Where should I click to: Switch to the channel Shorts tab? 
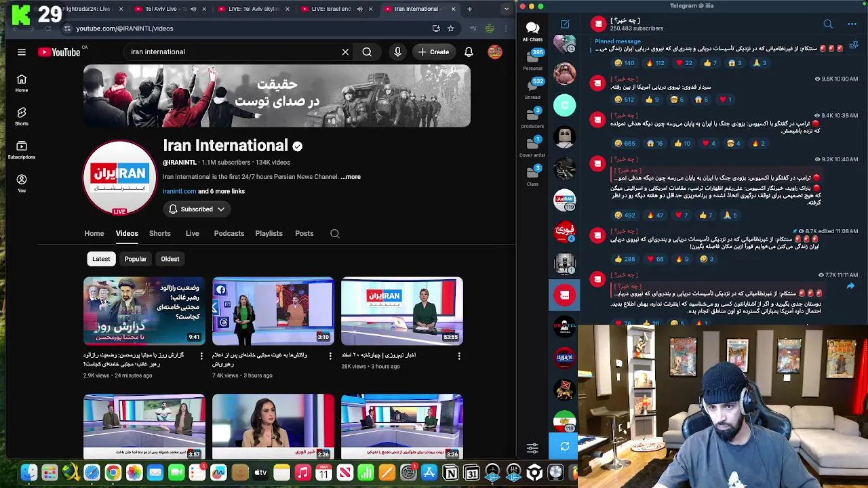(160, 233)
